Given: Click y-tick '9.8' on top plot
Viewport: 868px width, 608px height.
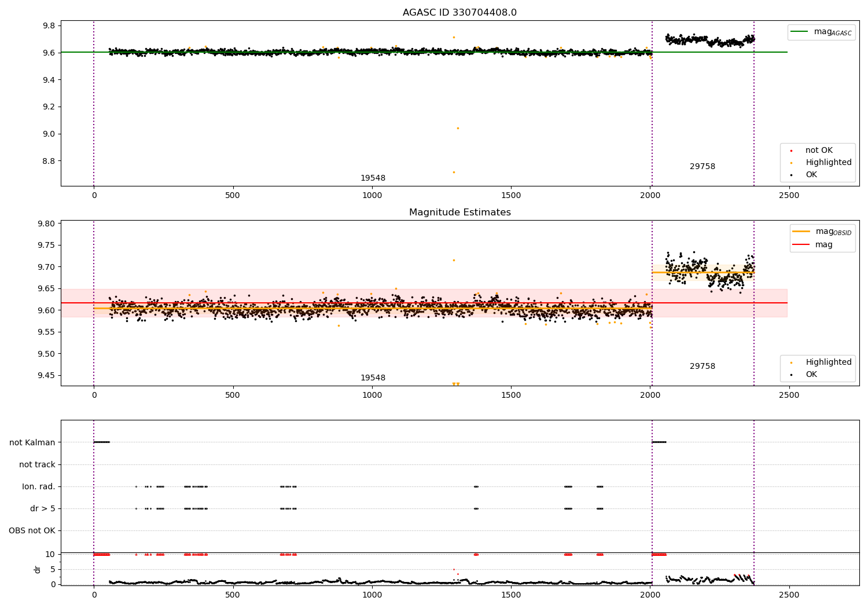Looking at the screenshot, I should tap(48, 25).
